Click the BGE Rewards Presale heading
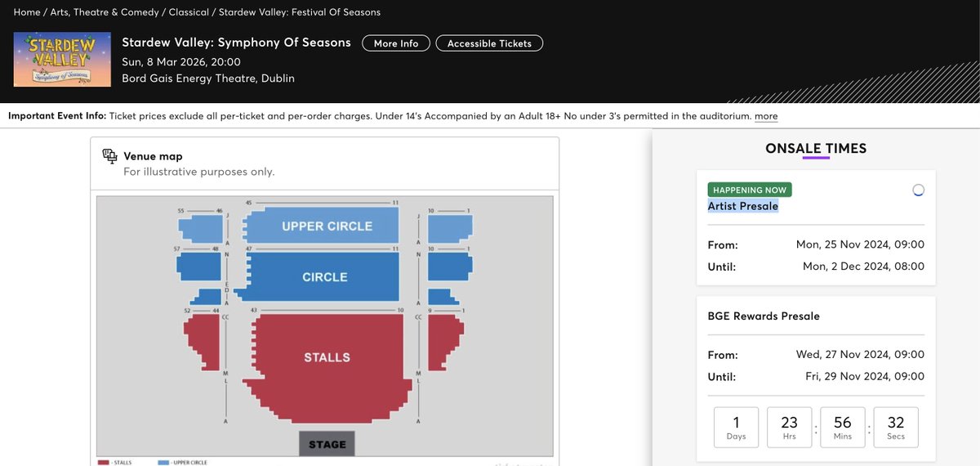 coord(764,316)
